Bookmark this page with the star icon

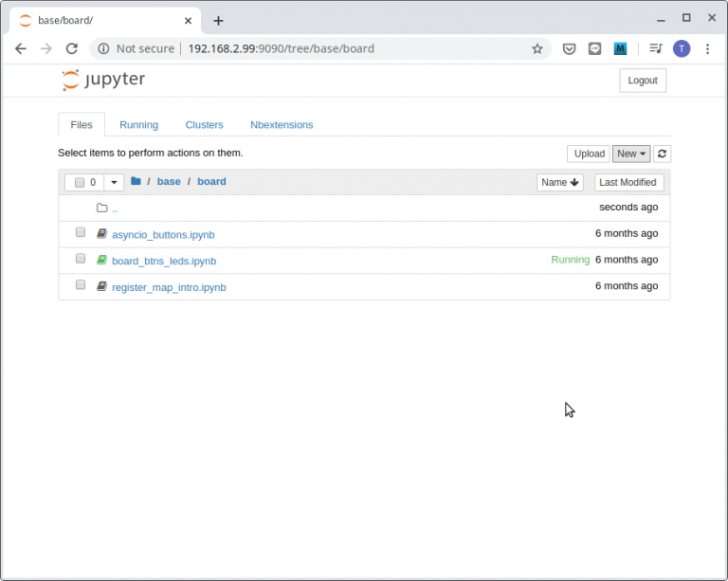click(537, 48)
